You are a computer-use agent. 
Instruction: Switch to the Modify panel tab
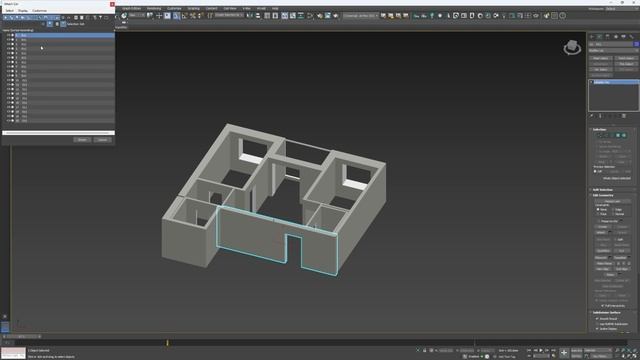[600, 37]
